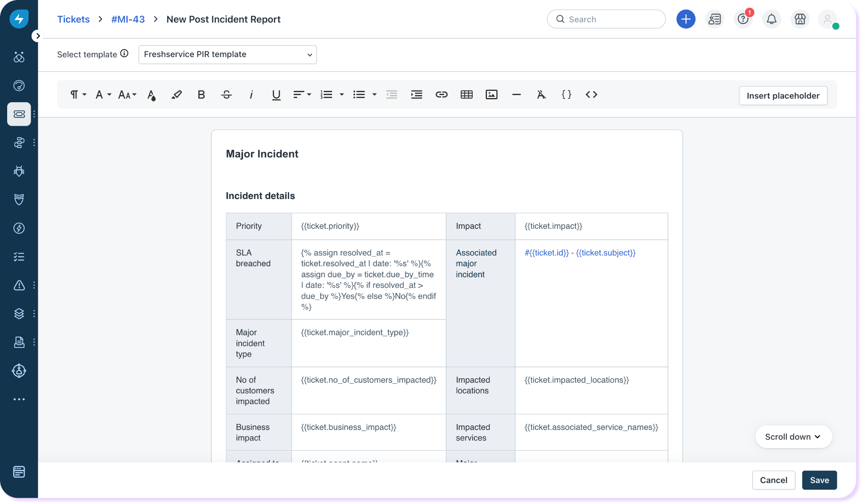This screenshot has width=862, height=504.
Task: Apply strikethrough formatting
Action: [226, 95]
